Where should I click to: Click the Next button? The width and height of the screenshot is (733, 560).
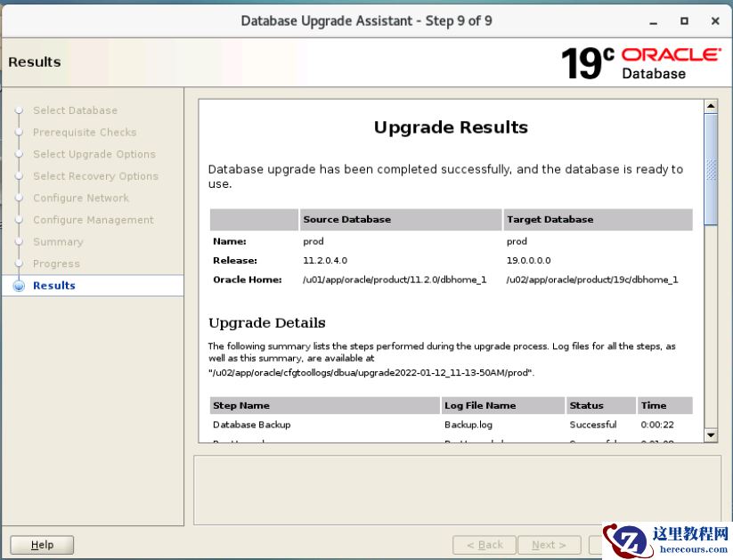(550, 545)
